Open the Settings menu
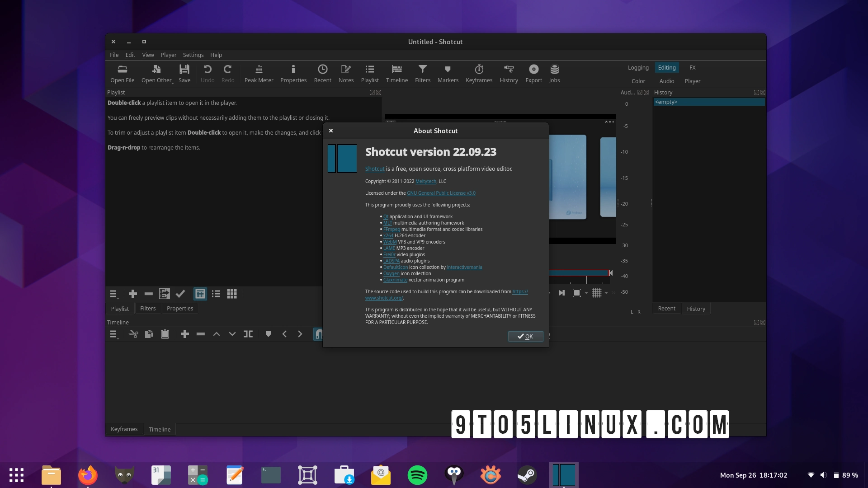This screenshot has width=868, height=488. point(193,55)
